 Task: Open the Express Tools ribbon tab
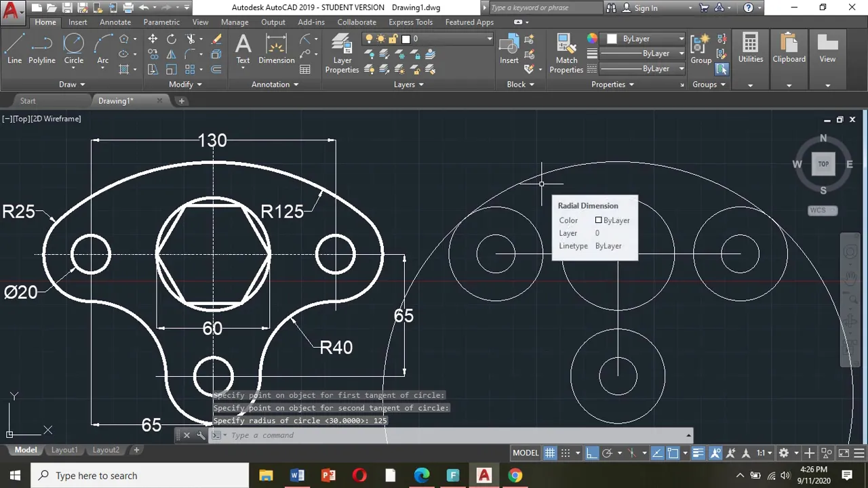tap(410, 22)
